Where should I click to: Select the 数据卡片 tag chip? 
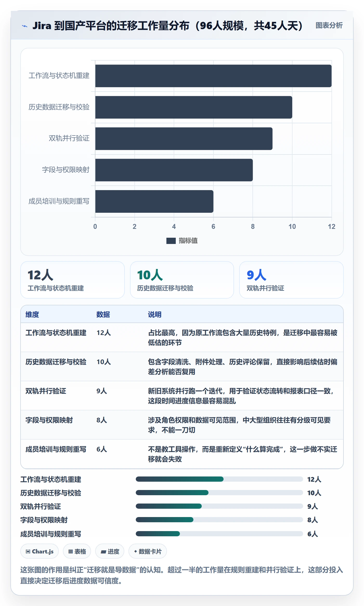148,551
